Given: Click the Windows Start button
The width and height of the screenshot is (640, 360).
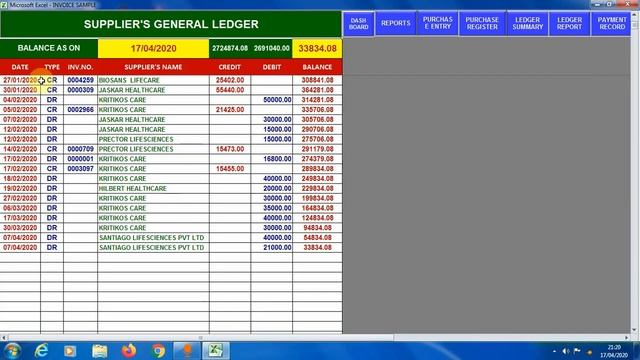Looking at the screenshot, I should pyautogui.click(x=12, y=351).
